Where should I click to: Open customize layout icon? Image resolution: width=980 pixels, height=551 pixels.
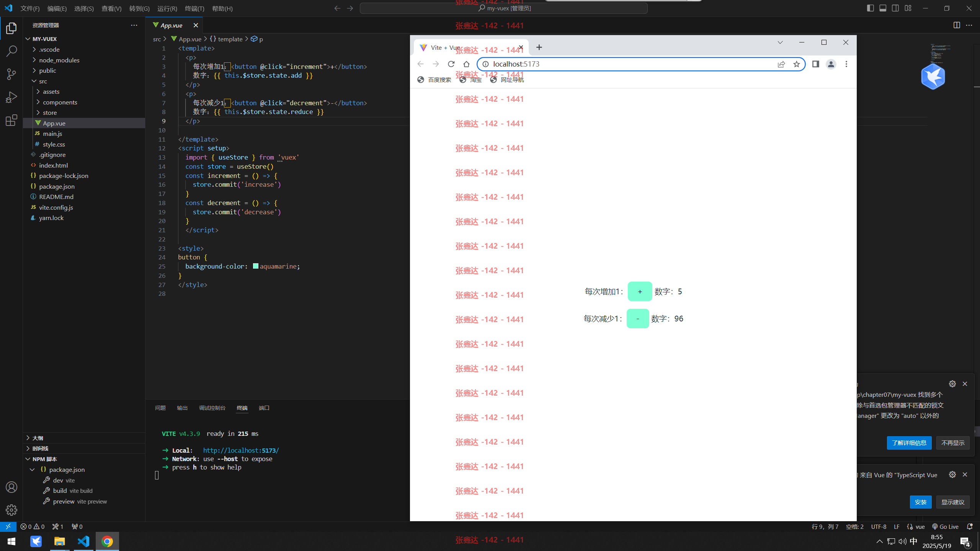pyautogui.click(x=908, y=8)
